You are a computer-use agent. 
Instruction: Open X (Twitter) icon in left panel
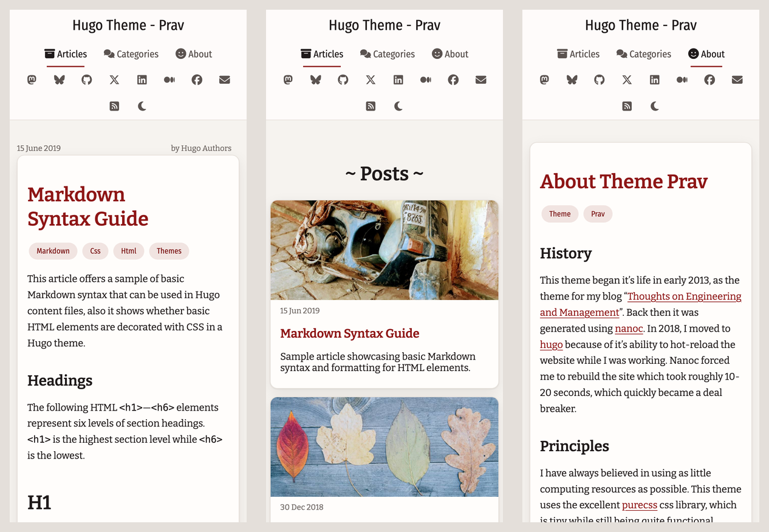tap(114, 80)
